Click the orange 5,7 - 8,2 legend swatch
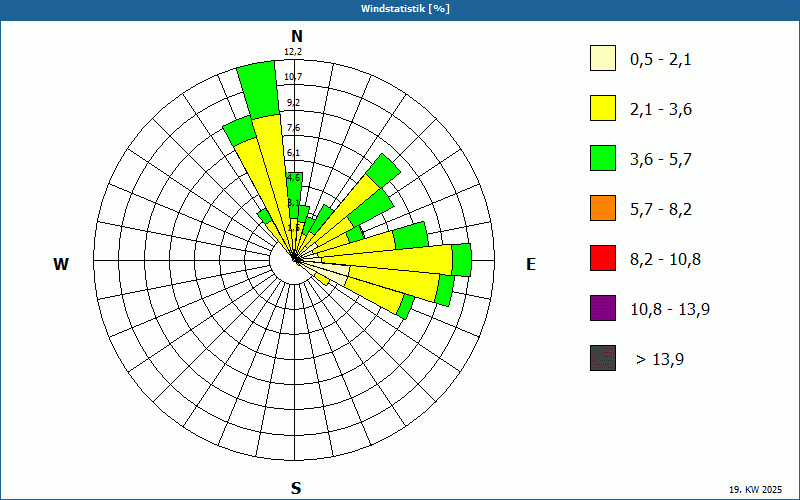This screenshot has height=500, width=800. (603, 208)
